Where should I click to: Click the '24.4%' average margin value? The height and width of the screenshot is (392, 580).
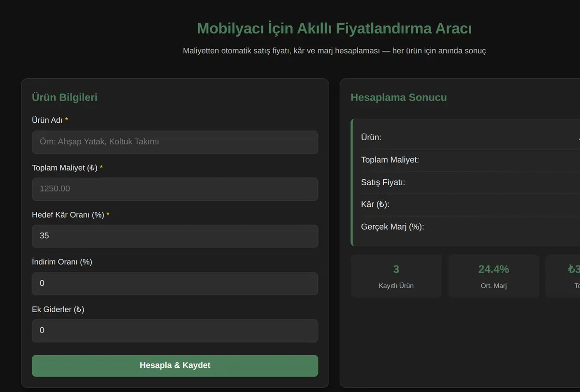(493, 269)
